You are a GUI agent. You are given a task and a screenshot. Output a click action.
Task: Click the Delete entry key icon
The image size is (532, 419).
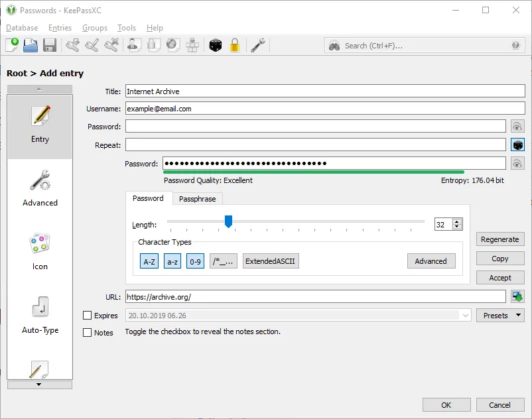pos(111,45)
